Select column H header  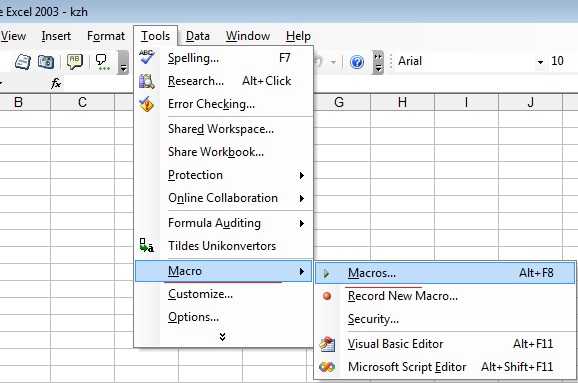click(x=403, y=102)
